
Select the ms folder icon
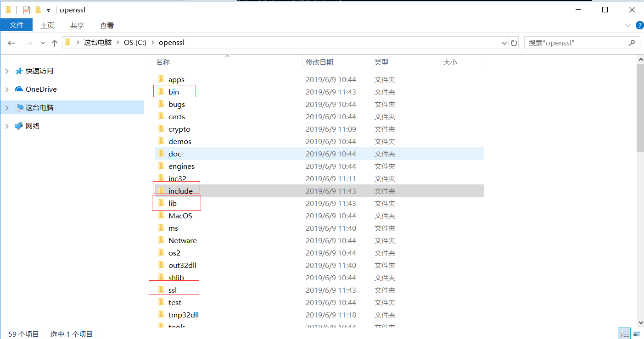161,228
